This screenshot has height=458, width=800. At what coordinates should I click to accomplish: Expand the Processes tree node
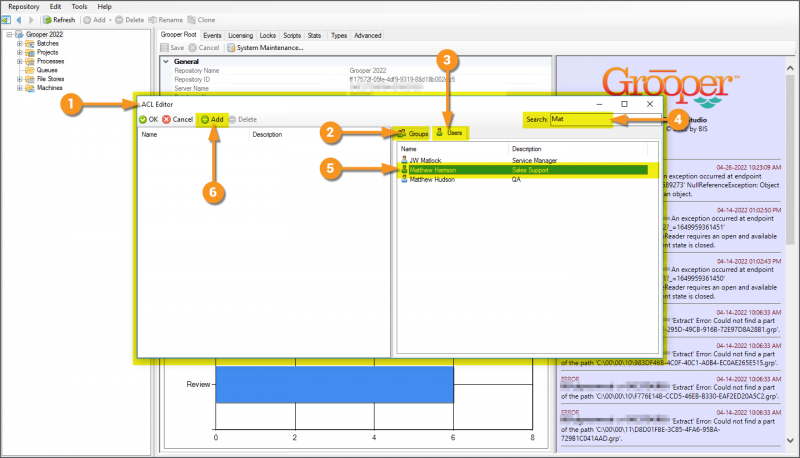(19, 61)
